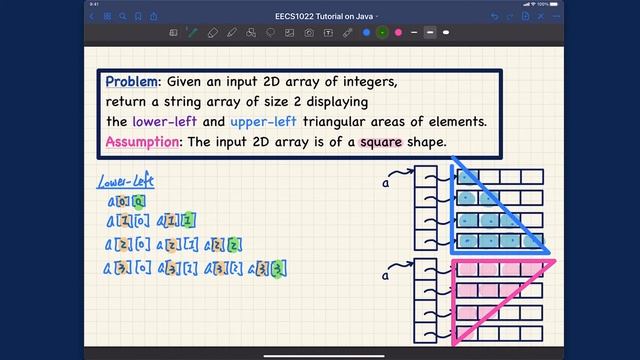Undo the last stroke
Image resolution: width=640 pixels, height=360 pixels.
point(494,16)
